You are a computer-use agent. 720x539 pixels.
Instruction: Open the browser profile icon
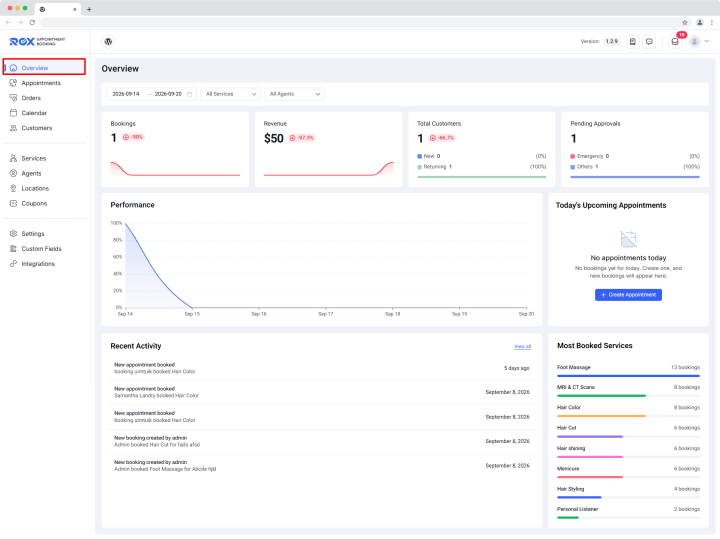pos(699,22)
